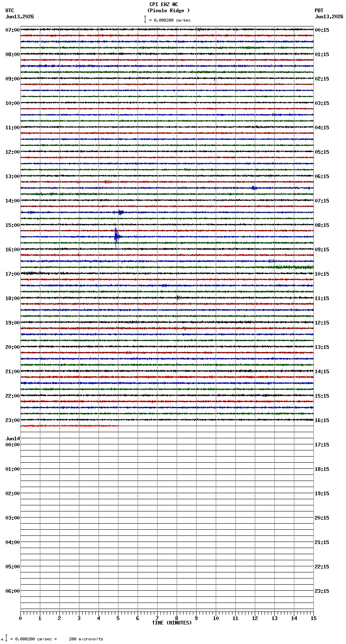Click the blue seismic burst on the 14:30 trace
Screen dimensions: 346x644
[x=121, y=212]
